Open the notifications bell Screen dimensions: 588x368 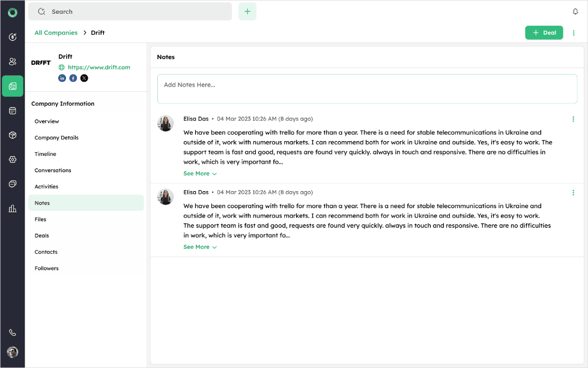[x=575, y=11]
